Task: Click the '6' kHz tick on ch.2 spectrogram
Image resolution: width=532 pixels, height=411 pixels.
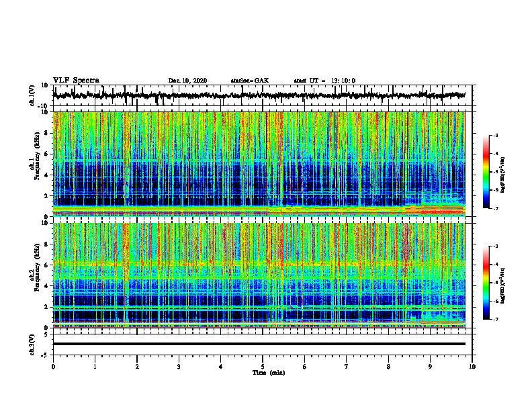Action: pyautogui.click(x=46, y=265)
